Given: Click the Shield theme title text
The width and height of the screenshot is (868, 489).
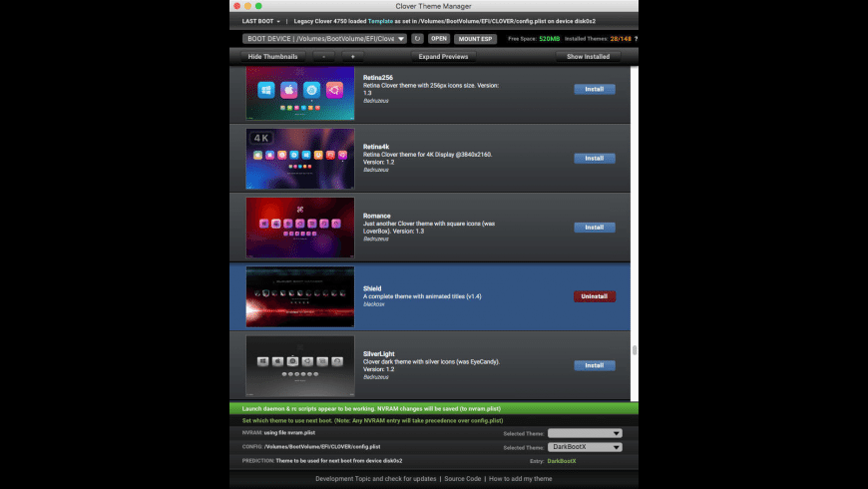Looking at the screenshot, I should coord(372,288).
